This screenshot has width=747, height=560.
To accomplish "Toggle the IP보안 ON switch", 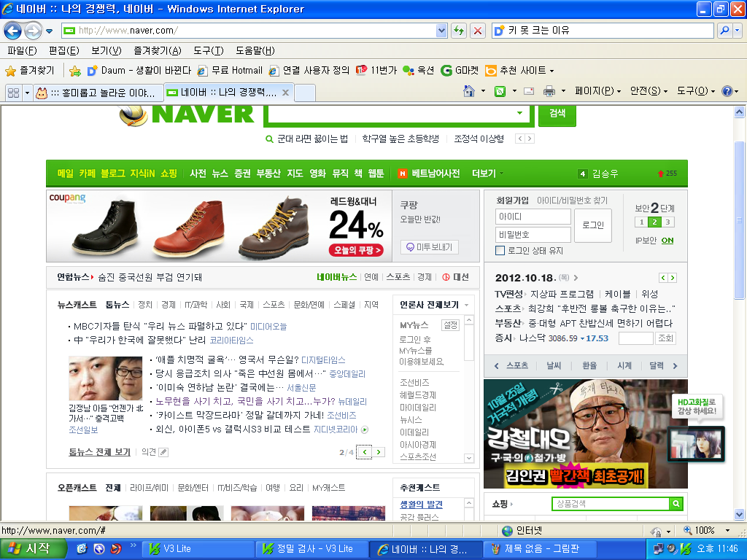I will pos(667,241).
